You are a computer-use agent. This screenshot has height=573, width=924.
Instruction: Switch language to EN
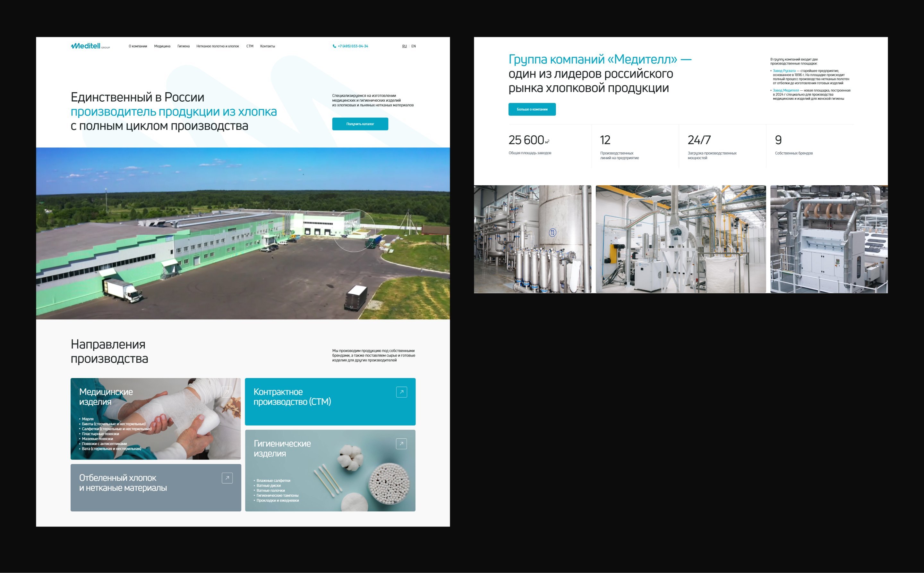[x=413, y=46]
